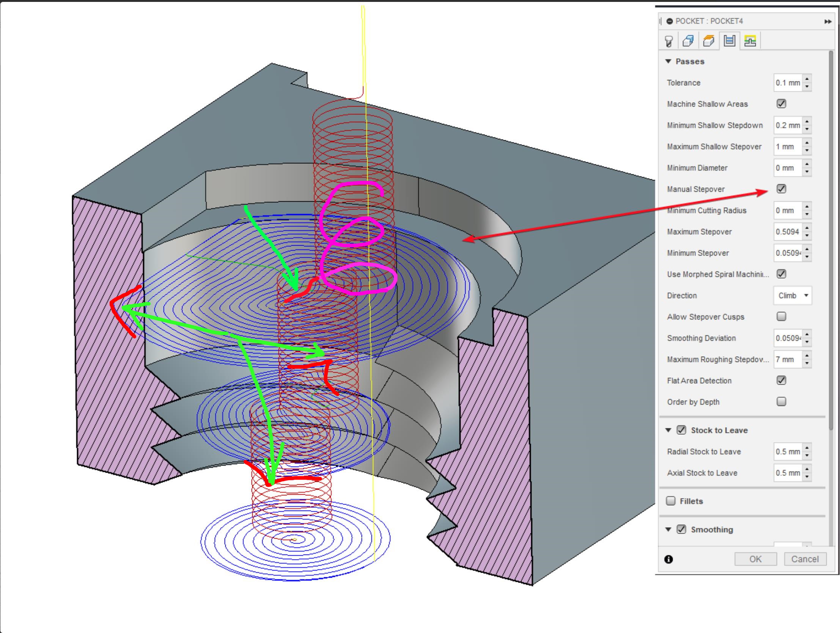Select the Passes tab icon

[x=729, y=41]
